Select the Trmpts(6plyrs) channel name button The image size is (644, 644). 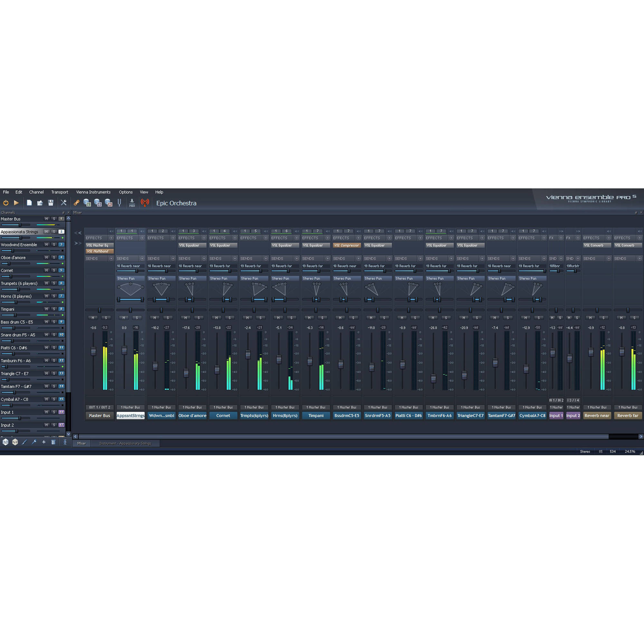coord(254,416)
